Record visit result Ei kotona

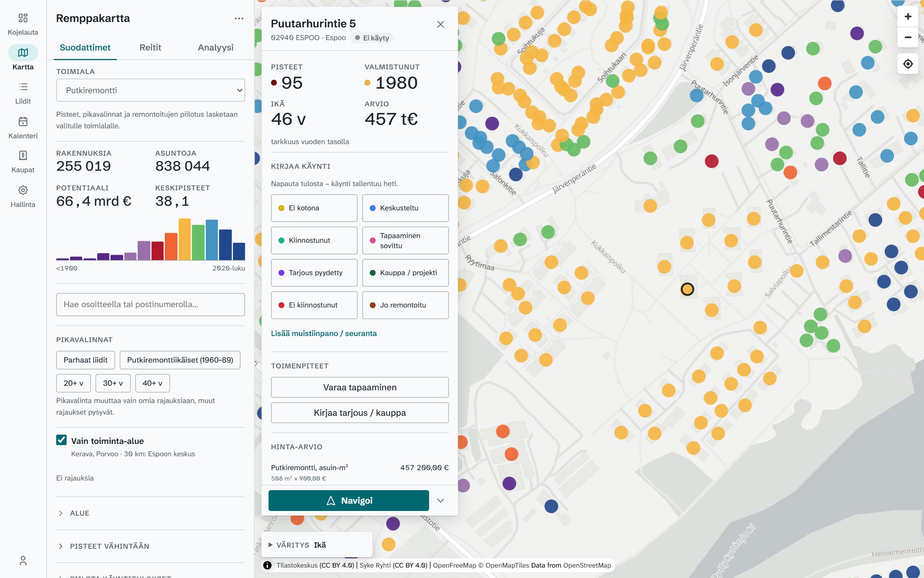[x=314, y=208]
